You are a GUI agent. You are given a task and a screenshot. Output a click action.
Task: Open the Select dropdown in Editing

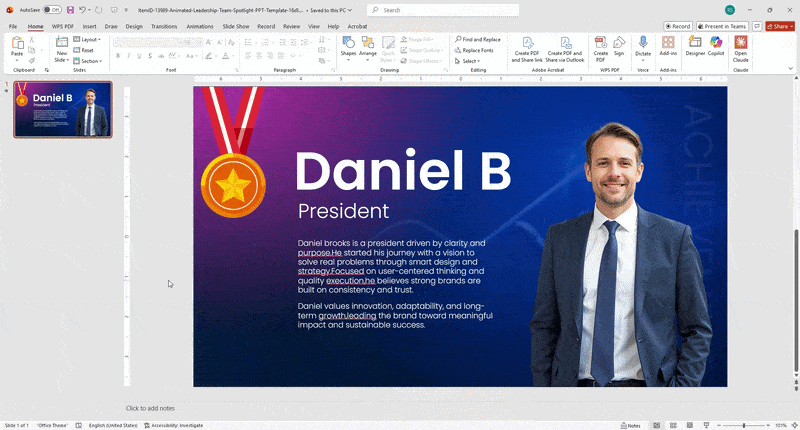pos(467,61)
